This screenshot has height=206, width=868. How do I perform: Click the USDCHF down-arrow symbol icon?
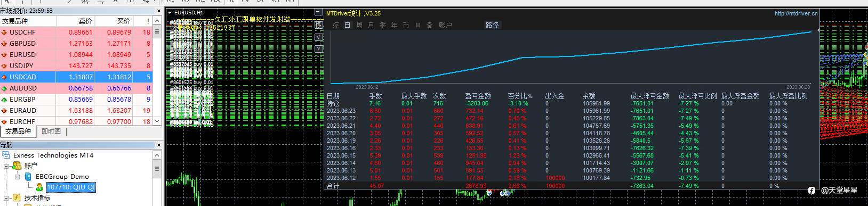pos(5,32)
